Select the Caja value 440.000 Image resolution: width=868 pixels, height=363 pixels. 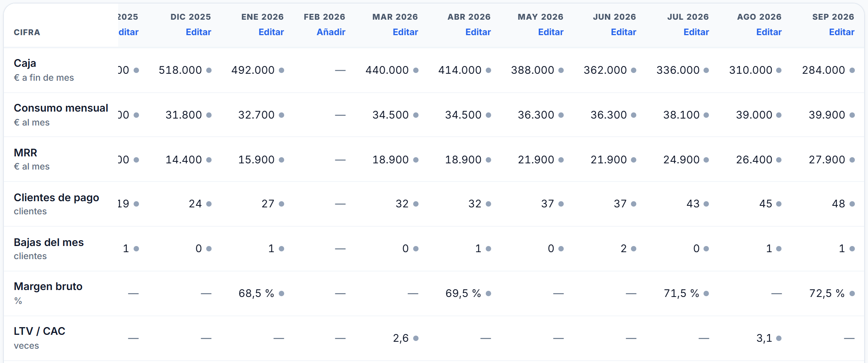[x=387, y=70]
